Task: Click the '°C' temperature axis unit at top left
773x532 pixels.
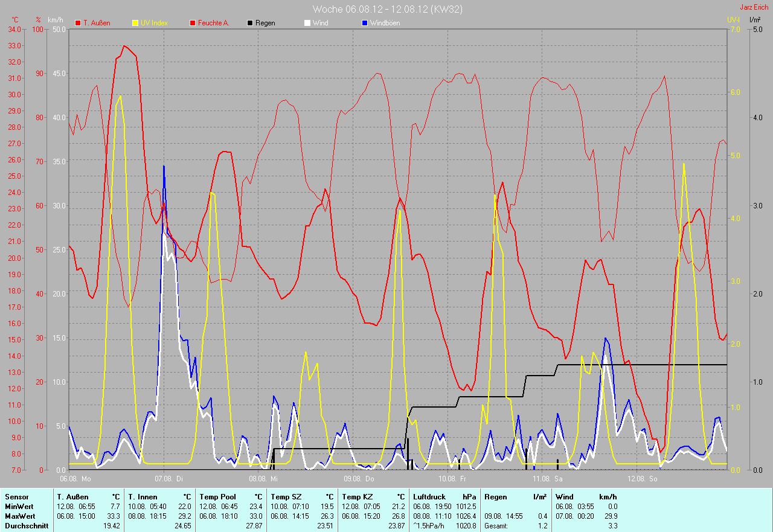Action: (x=15, y=20)
